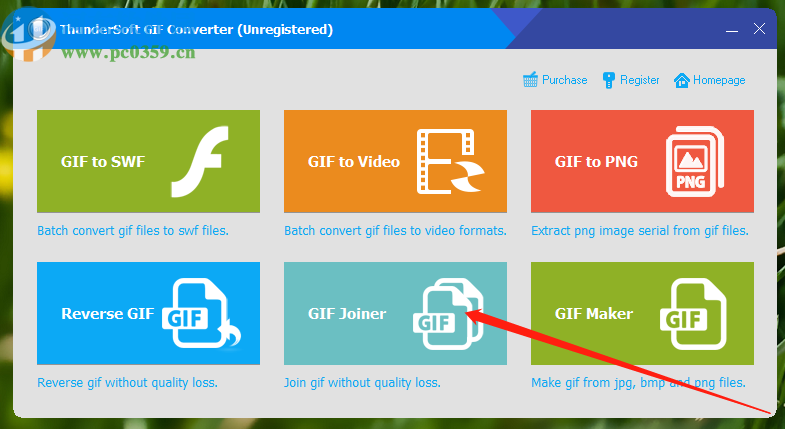Launch the Reverse GIF label

108,314
